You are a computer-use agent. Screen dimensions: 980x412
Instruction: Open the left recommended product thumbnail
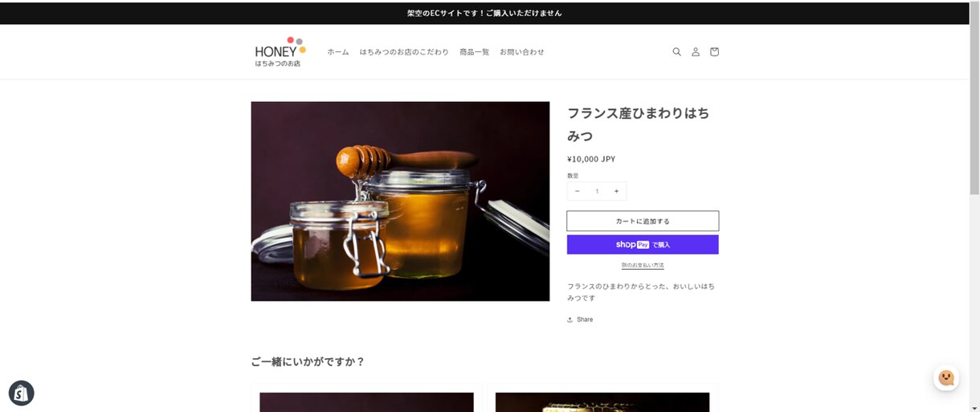tap(366, 402)
